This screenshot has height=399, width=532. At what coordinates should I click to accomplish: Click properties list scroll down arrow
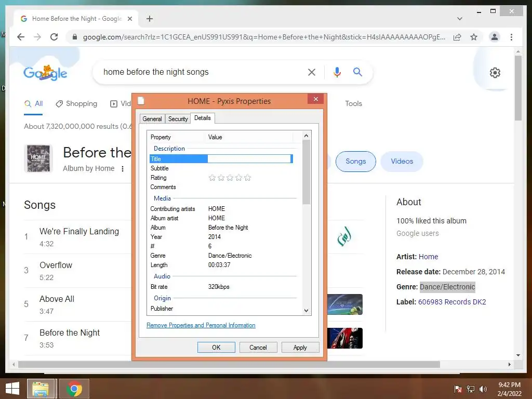tap(306, 311)
